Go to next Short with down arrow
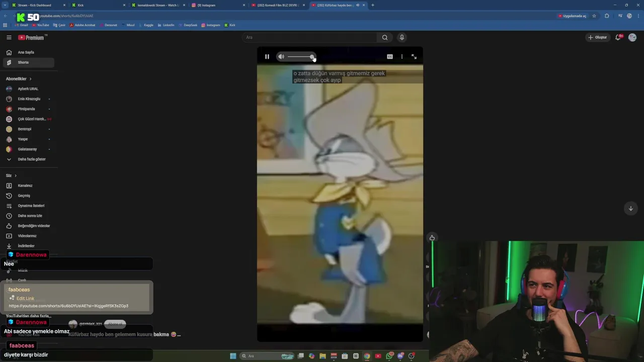This screenshot has height=362, width=644. point(630,208)
